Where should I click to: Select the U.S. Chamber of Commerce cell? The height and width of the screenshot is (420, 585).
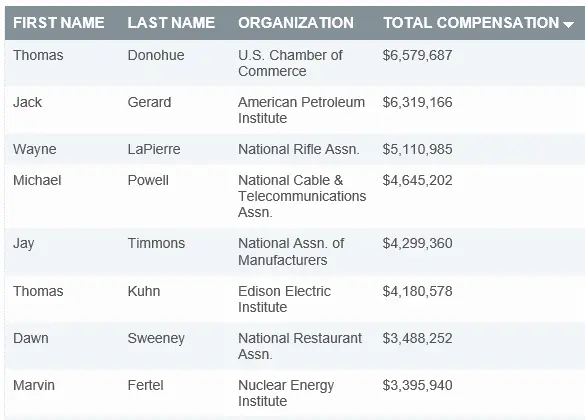(290, 63)
